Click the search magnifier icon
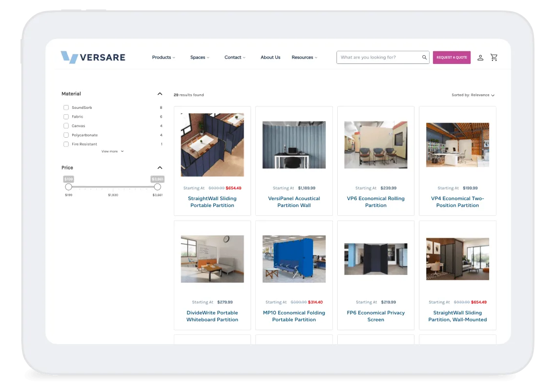 (424, 58)
